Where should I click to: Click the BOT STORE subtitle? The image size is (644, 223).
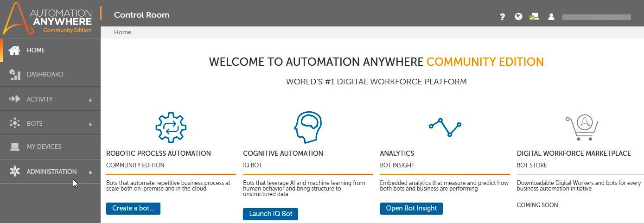532,165
